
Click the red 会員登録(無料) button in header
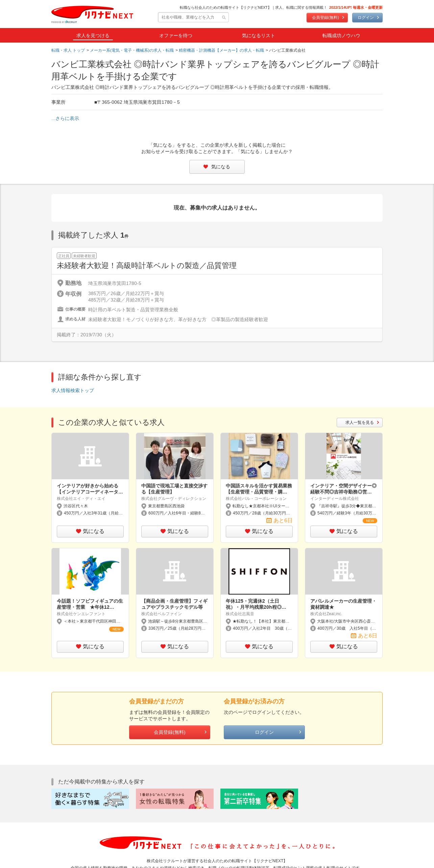(x=327, y=18)
